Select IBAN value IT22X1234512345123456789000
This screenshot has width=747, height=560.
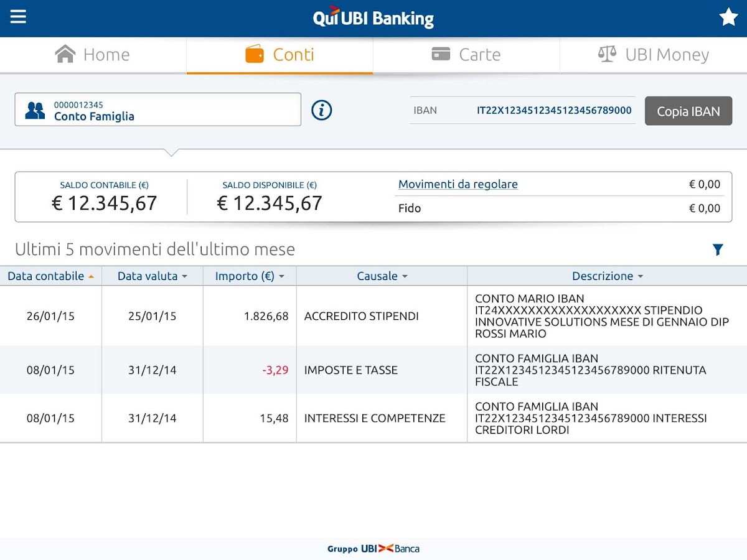554,111
